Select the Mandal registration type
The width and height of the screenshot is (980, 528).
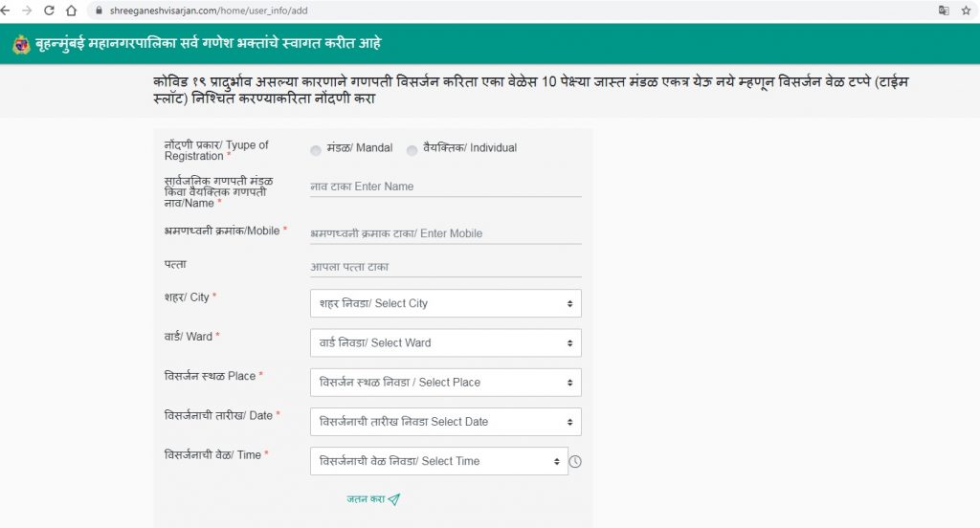click(x=317, y=149)
